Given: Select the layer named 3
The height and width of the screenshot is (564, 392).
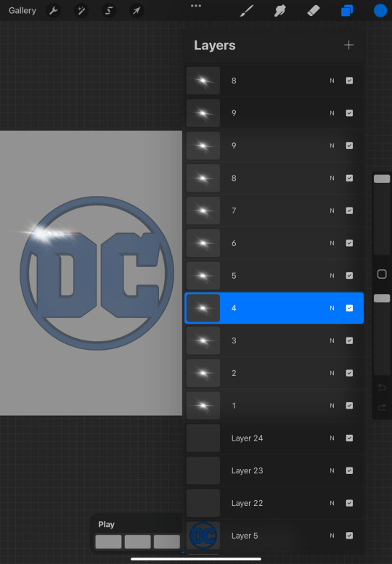Looking at the screenshot, I should (274, 340).
